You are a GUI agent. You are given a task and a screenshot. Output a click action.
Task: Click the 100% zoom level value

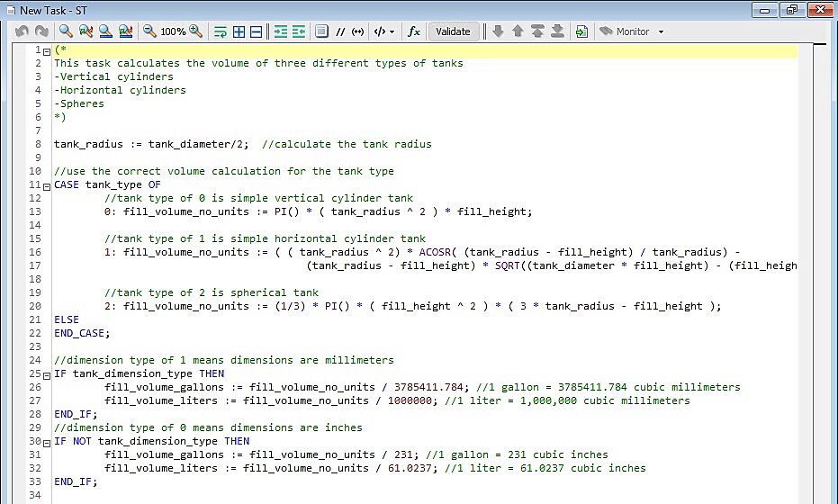coord(173,32)
